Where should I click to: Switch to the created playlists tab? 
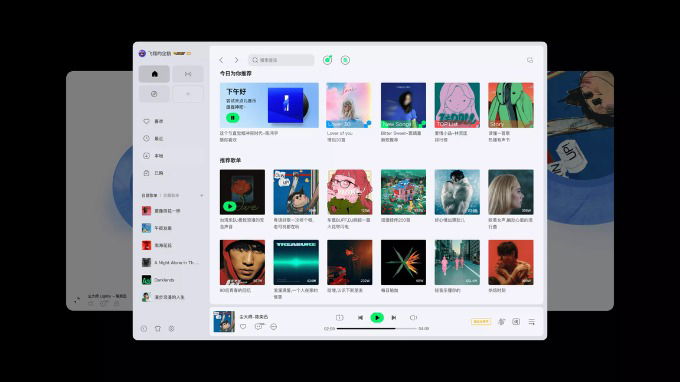click(x=149, y=196)
